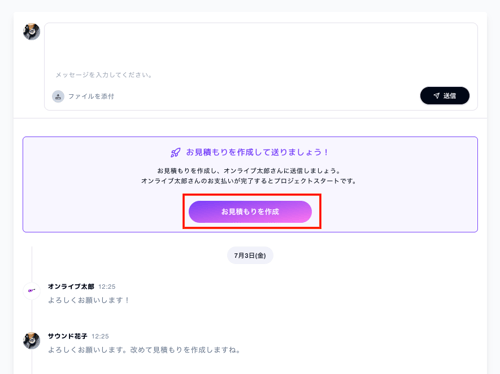This screenshot has height=374, width=500.
Task: Click the ファイルを添付 link
Action: point(91,96)
